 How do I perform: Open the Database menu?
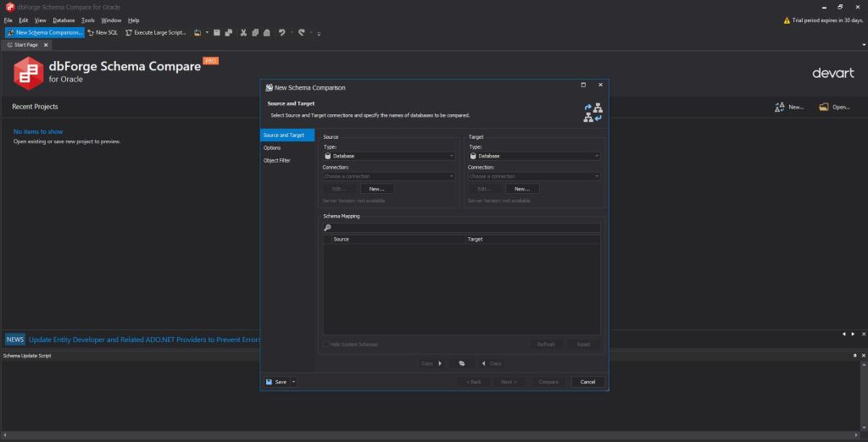(x=64, y=19)
